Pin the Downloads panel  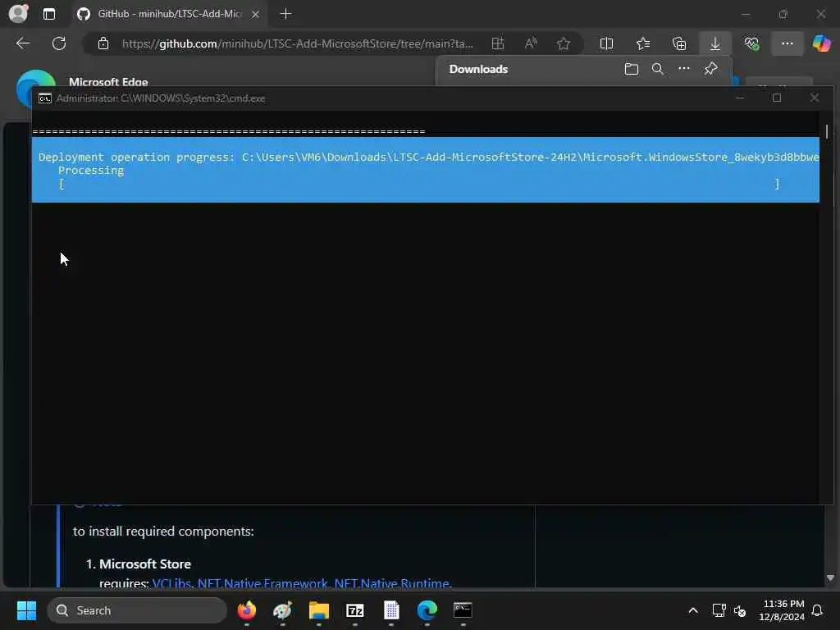(x=711, y=69)
